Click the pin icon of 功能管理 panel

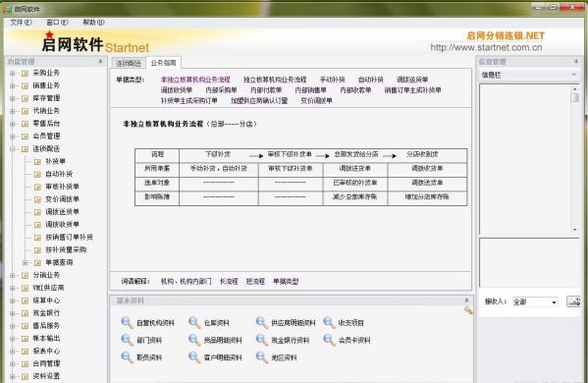(x=100, y=61)
